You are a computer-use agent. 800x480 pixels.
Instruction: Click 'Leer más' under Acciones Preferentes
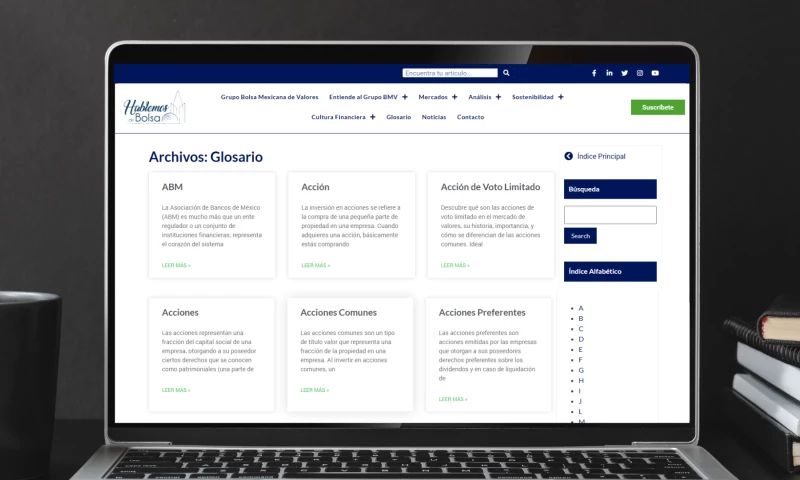453,399
